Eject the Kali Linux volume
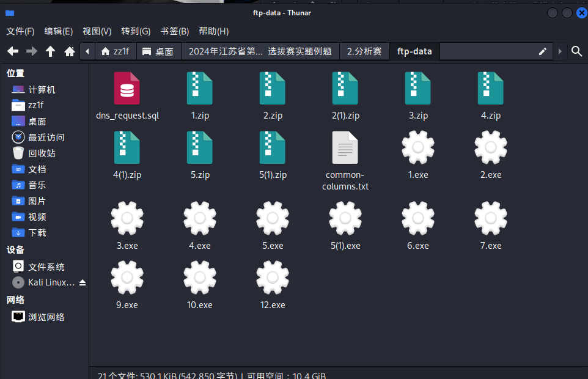588x379 pixels. click(x=83, y=283)
